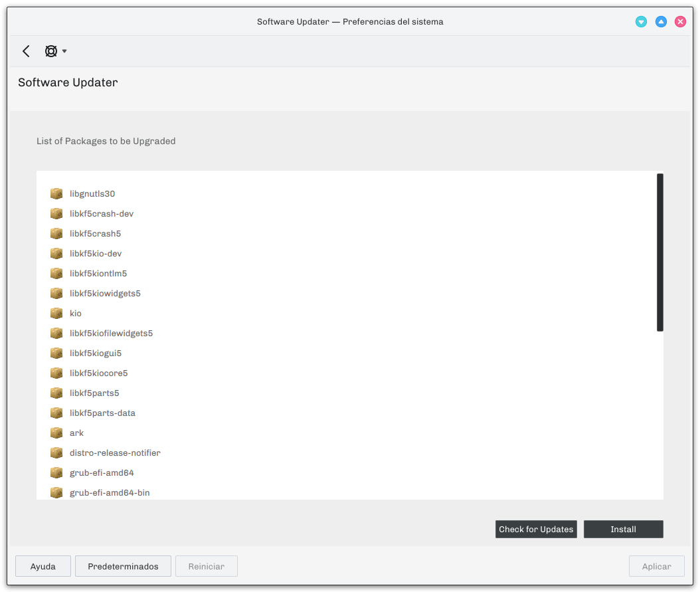Select the distro-release-notifier package name
The width and height of the screenshot is (700, 592).
[x=115, y=453]
